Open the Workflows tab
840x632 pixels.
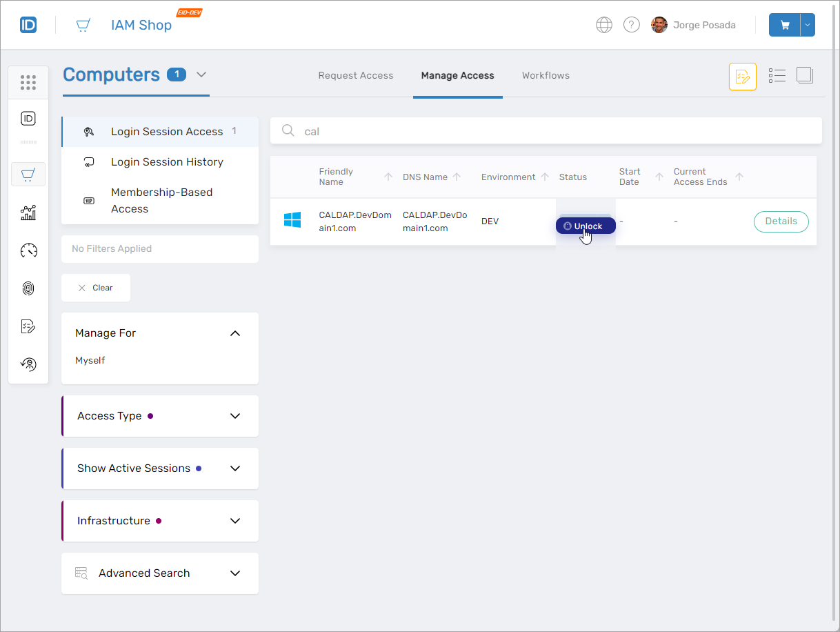pos(546,76)
